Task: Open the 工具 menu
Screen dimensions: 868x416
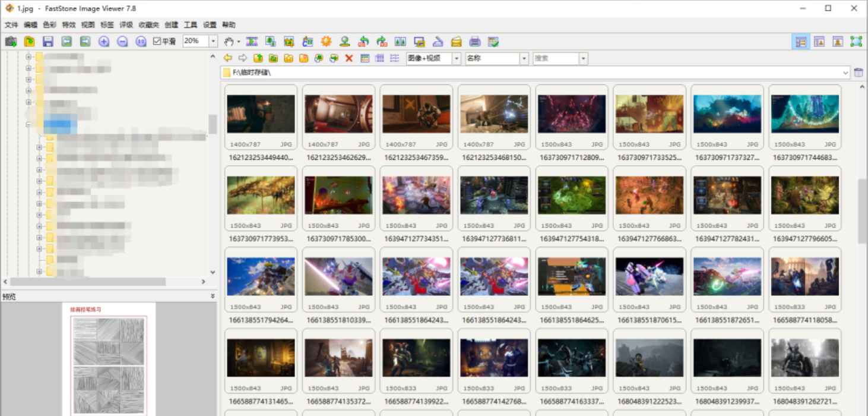Action: (x=190, y=24)
